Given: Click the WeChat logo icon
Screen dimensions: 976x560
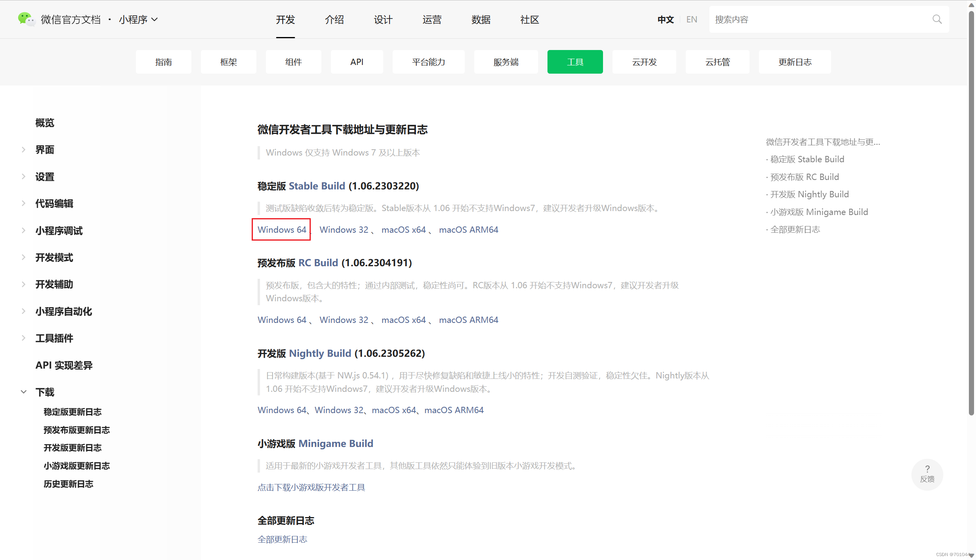Looking at the screenshot, I should (x=26, y=19).
